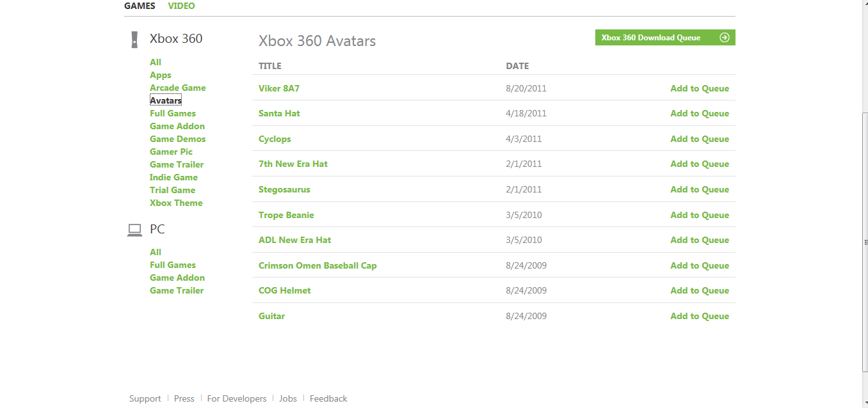
Task: Open Game Trailer under PC
Action: 177,290
